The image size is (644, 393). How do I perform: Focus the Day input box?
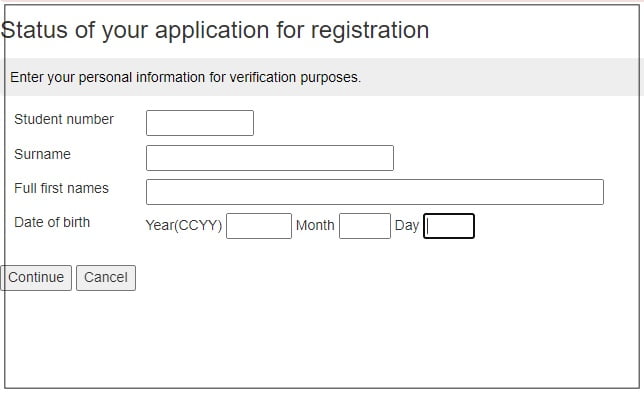point(449,226)
